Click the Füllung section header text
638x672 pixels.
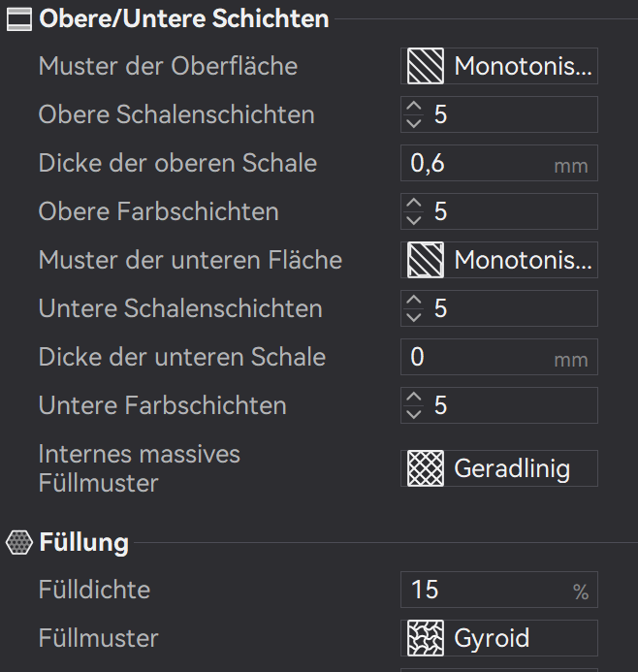point(83,542)
